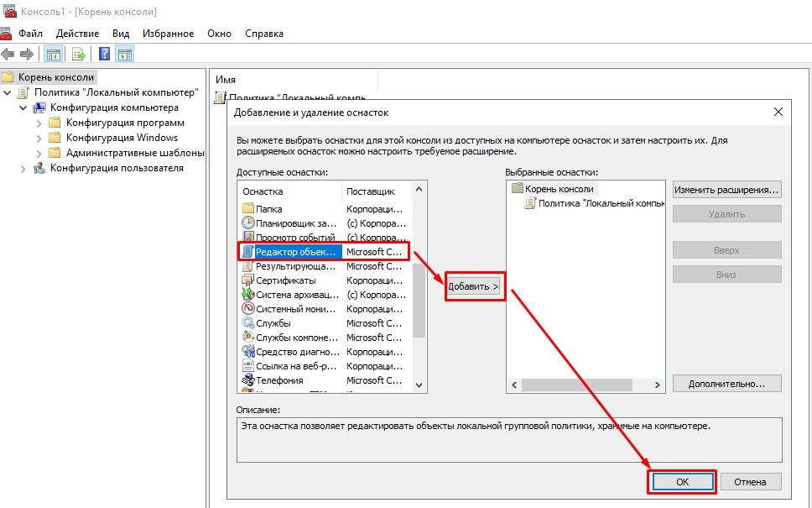The image size is (812, 508).
Task: Open the Избранное menu
Action: (169, 34)
